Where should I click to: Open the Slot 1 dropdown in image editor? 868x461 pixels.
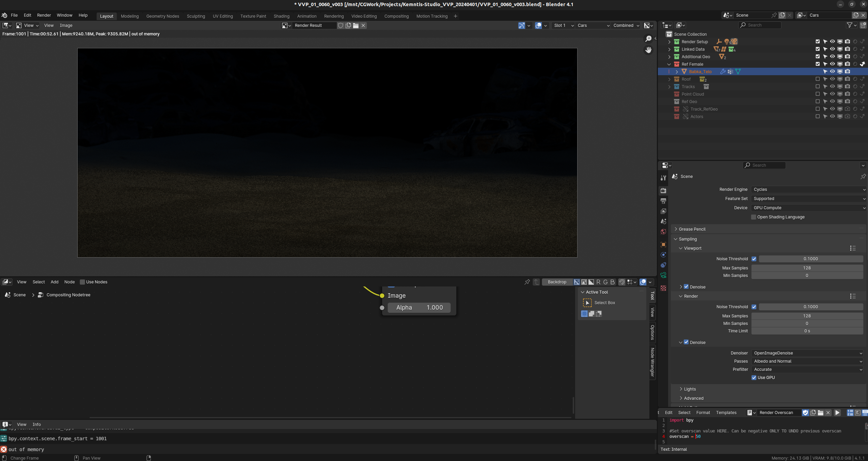tap(564, 26)
